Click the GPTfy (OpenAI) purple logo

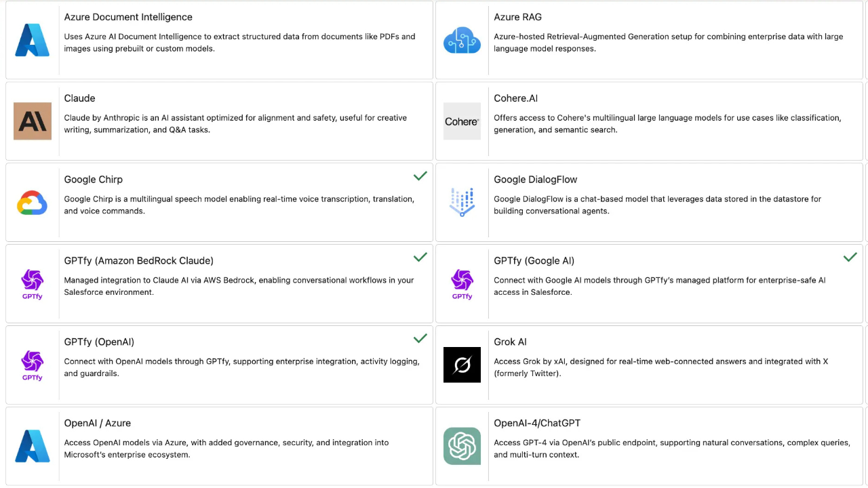tap(33, 365)
